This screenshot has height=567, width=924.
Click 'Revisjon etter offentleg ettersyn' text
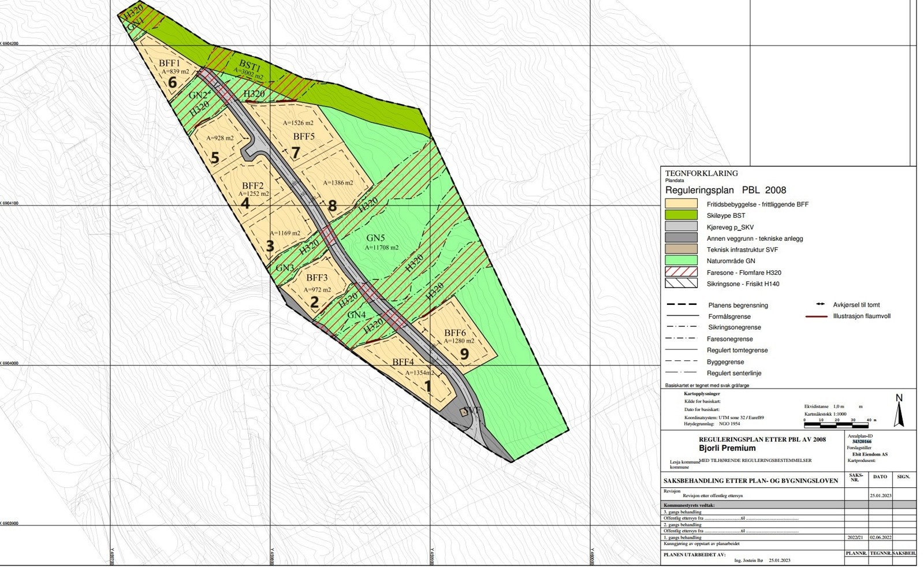pos(713,496)
